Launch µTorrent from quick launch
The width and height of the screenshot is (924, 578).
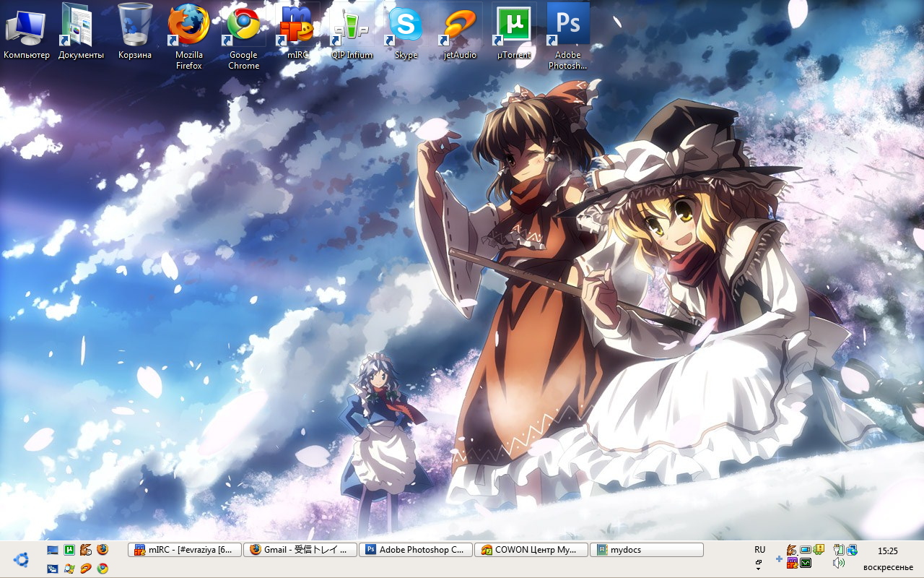tap(69, 550)
